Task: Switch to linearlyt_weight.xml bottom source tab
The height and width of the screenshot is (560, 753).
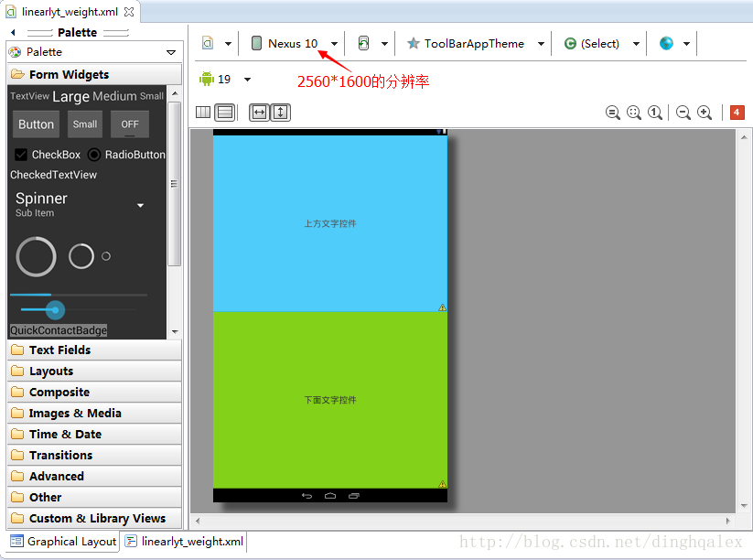Action: 184,542
